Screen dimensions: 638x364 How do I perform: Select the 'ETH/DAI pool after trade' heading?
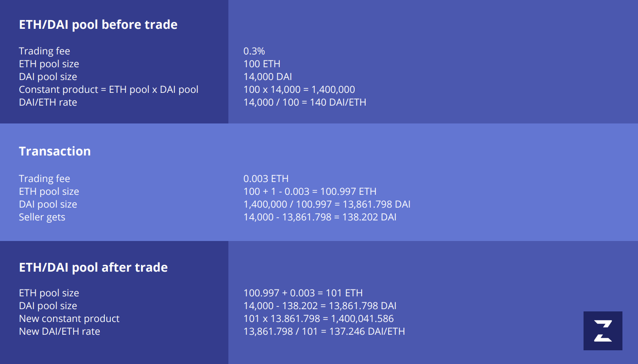point(93,268)
